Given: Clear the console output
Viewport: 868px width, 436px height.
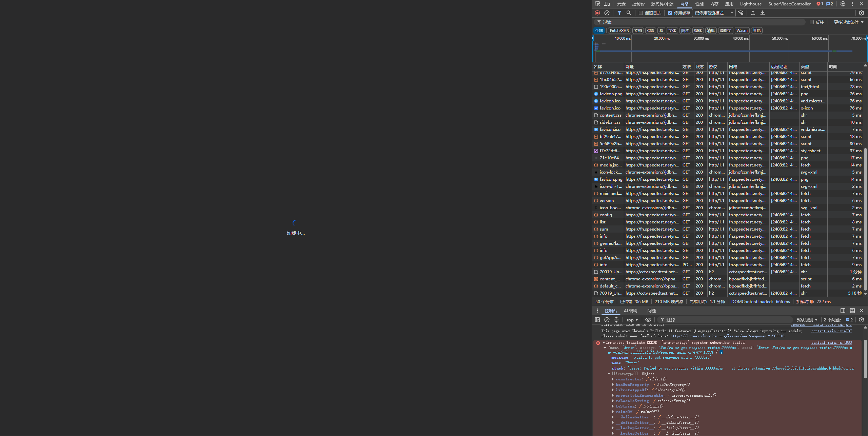Looking at the screenshot, I should coord(607,320).
